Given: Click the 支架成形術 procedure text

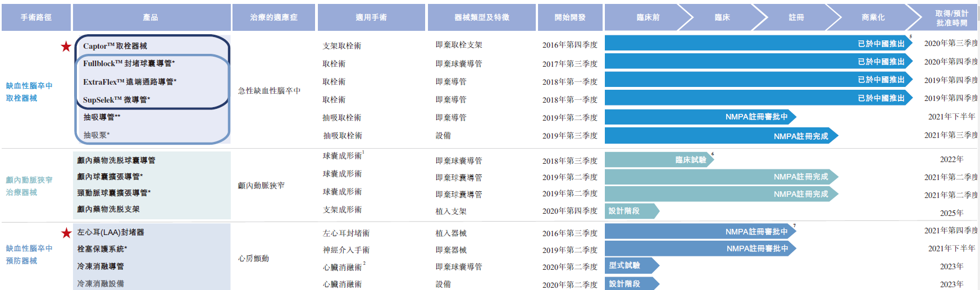Looking at the screenshot, I should [342, 210].
